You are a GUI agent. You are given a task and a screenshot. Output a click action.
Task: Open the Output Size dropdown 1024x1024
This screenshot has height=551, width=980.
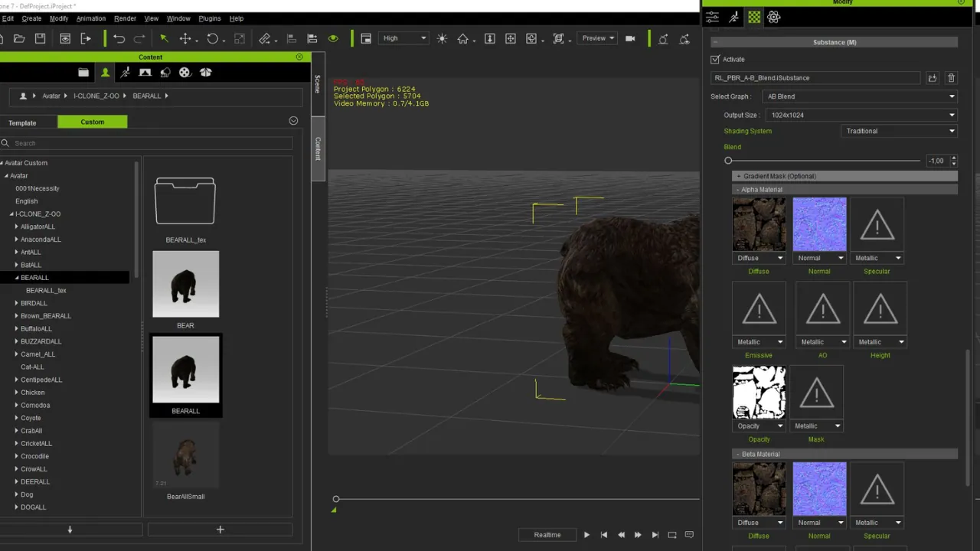pyautogui.click(x=861, y=115)
